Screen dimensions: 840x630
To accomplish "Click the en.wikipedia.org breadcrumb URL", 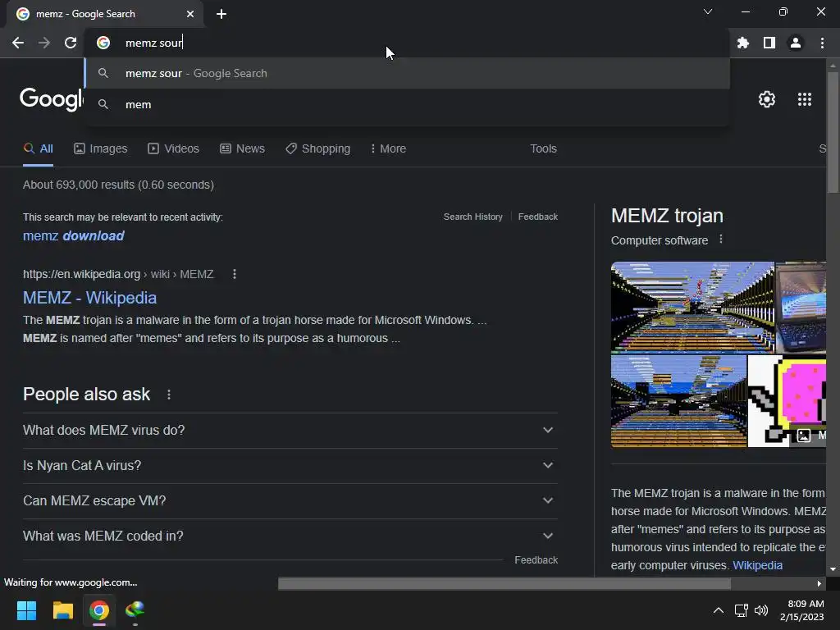I will pos(118,274).
